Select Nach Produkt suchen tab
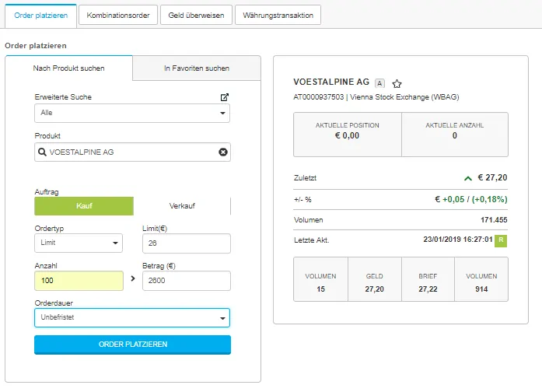 (68, 68)
